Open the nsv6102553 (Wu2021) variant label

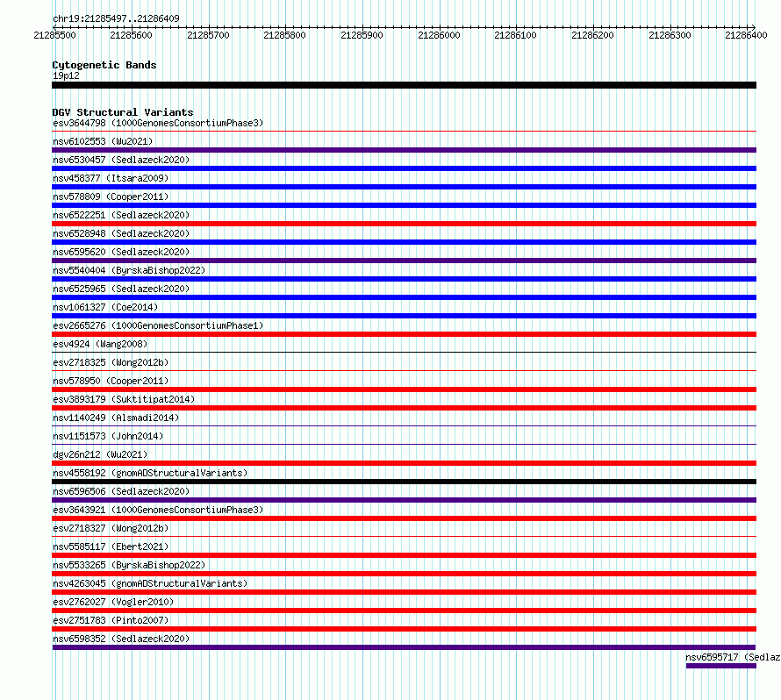point(103,141)
